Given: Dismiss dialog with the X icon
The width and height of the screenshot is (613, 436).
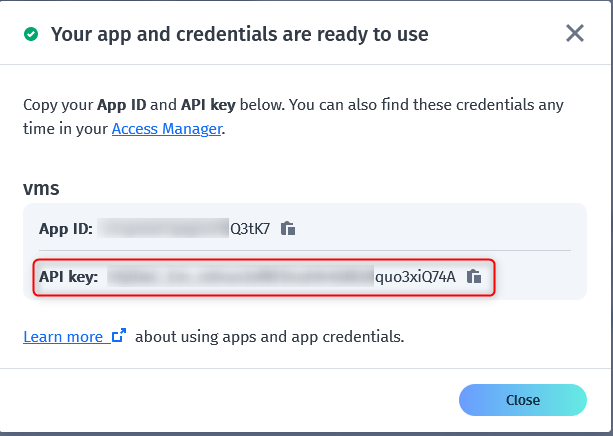Looking at the screenshot, I should click(575, 34).
